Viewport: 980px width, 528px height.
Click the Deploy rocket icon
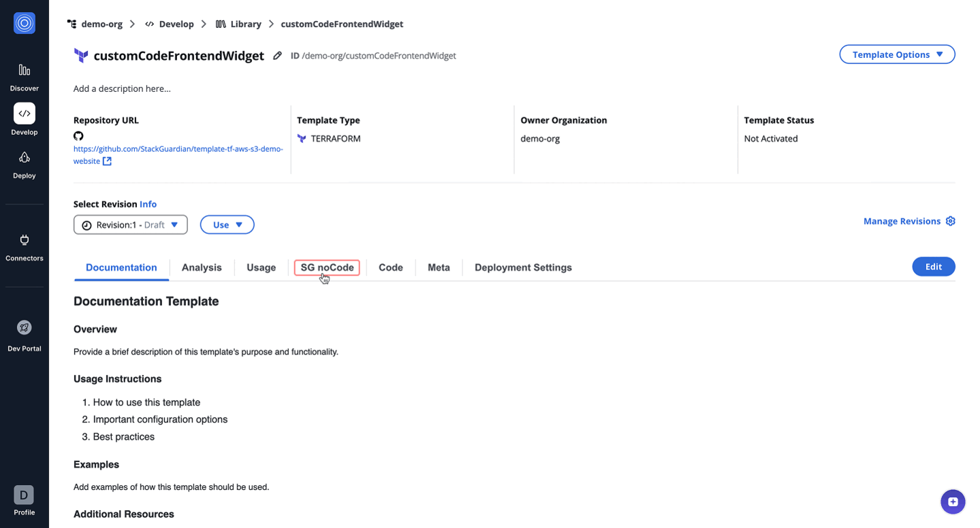25,158
